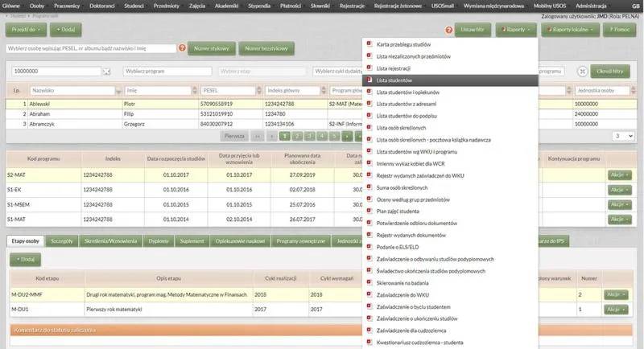Open rows-per-page selector showing 3
This screenshot has height=349, width=644.
pos(623,136)
